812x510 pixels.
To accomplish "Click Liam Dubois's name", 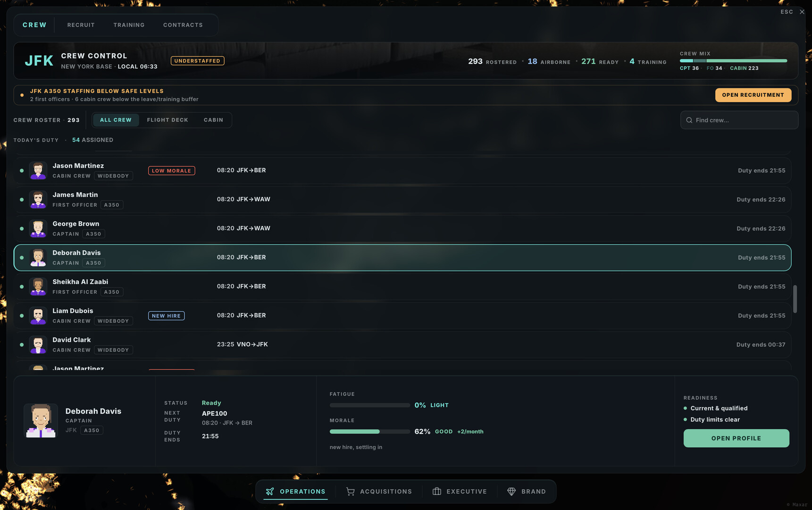I will click(73, 311).
